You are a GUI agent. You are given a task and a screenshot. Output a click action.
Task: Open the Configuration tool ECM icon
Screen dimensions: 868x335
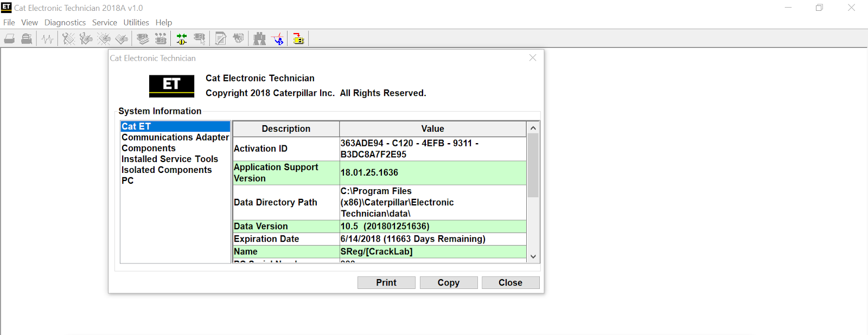tap(161, 38)
